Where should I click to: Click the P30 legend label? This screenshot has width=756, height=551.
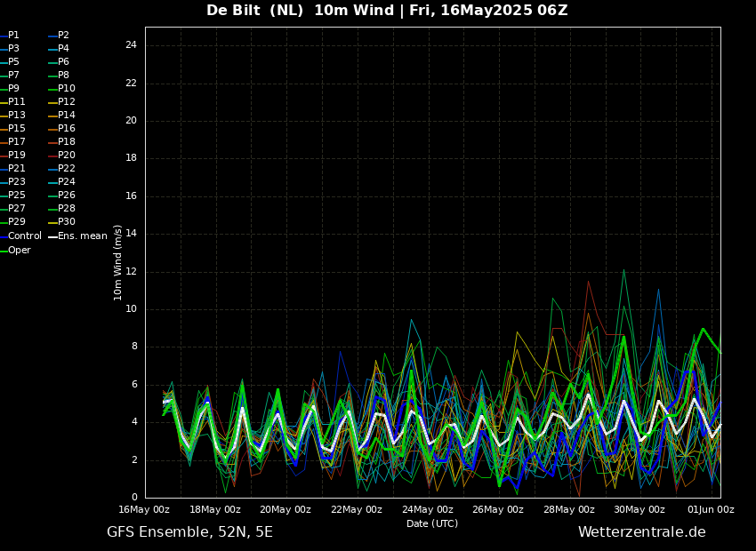coord(67,222)
